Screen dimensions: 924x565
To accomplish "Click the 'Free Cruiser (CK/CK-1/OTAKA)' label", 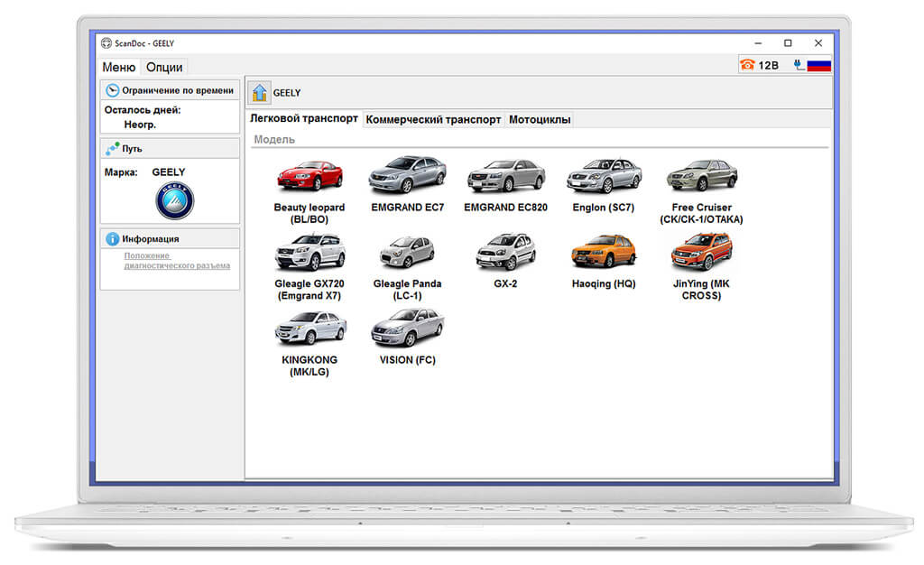I will click(701, 213).
